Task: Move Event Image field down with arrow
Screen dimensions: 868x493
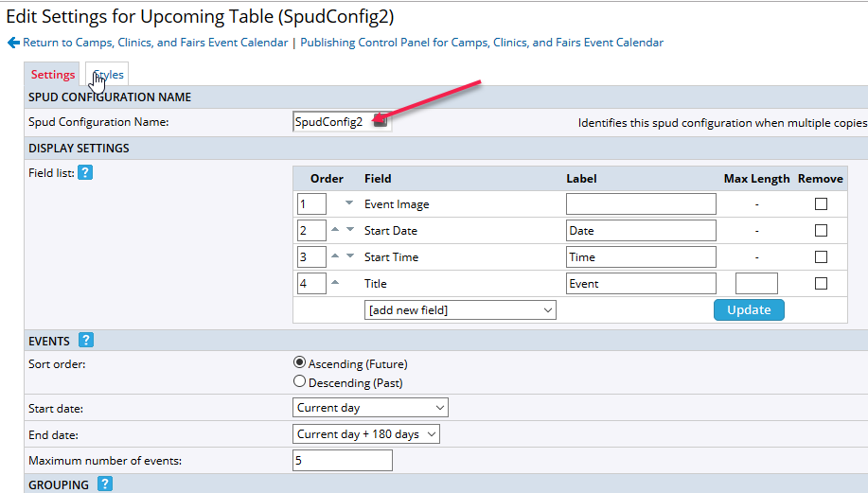Action: point(349,203)
